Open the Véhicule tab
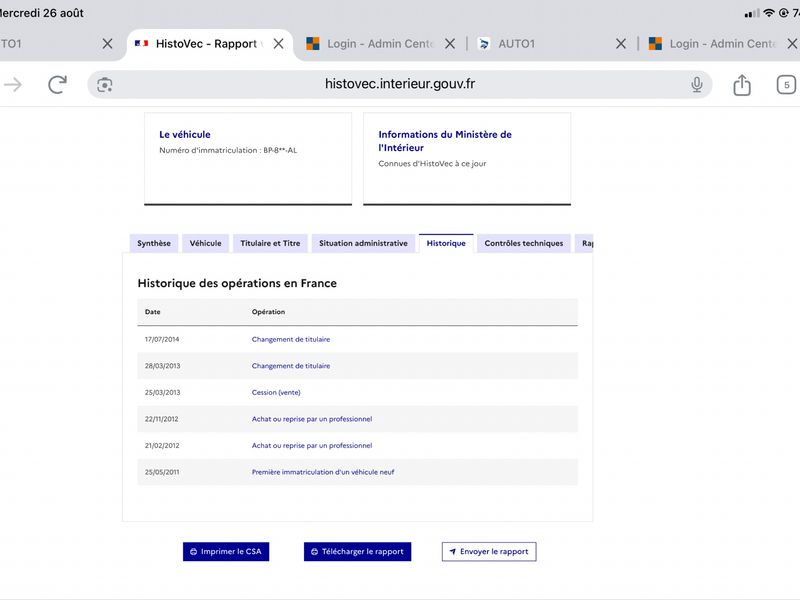 [x=206, y=243]
